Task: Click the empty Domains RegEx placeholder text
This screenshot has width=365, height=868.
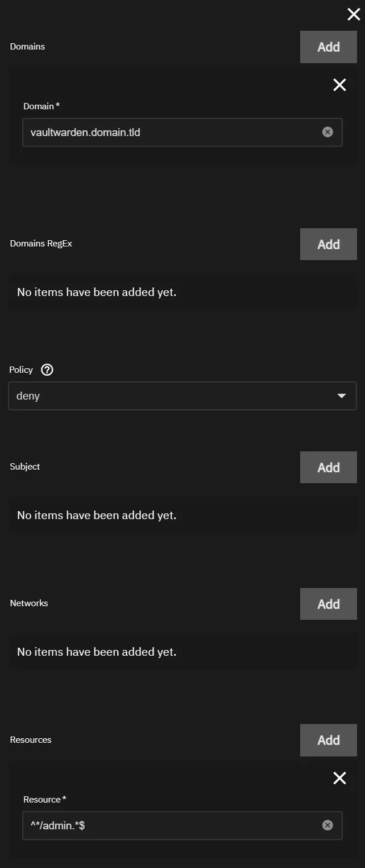Action: (97, 293)
